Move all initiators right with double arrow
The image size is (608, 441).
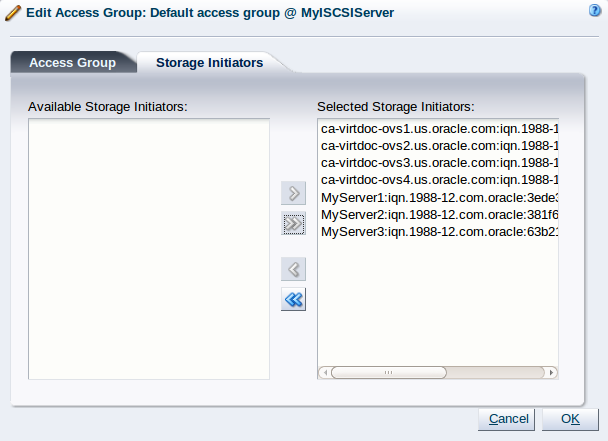(293, 224)
